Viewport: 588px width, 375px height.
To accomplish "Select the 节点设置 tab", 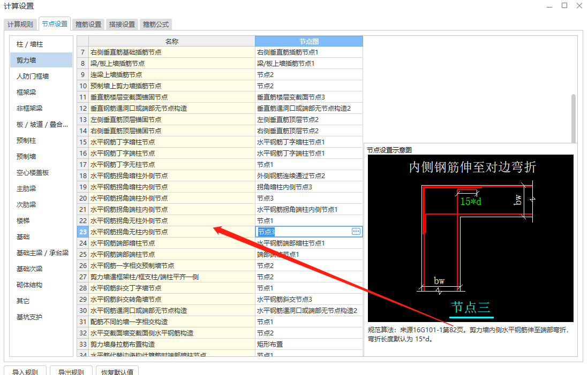I will (x=55, y=24).
